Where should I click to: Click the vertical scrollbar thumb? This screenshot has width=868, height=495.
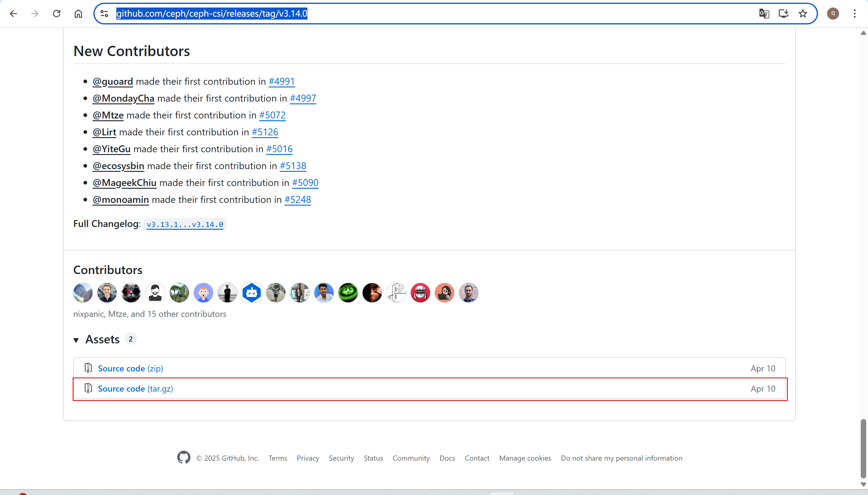tap(863, 449)
